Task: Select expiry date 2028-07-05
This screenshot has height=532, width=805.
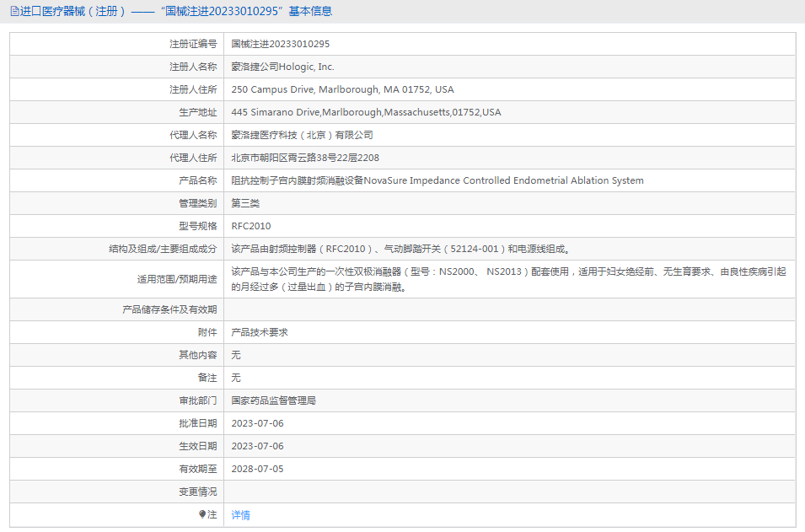Action: point(257,469)
